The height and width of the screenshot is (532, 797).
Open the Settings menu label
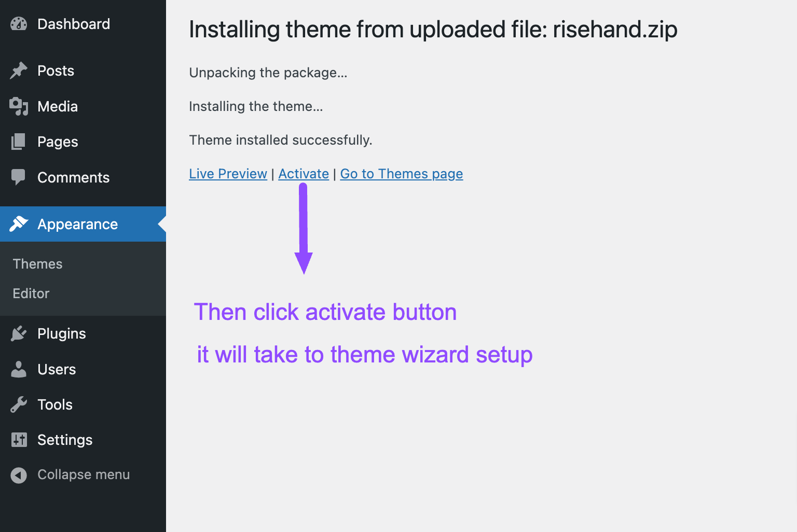(x=65, y=440)
